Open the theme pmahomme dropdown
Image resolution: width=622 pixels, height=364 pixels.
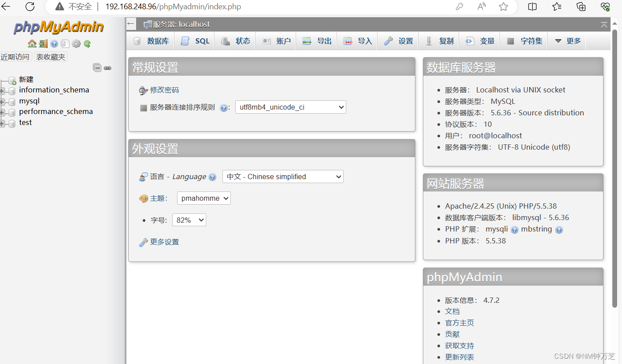(204, 198)
